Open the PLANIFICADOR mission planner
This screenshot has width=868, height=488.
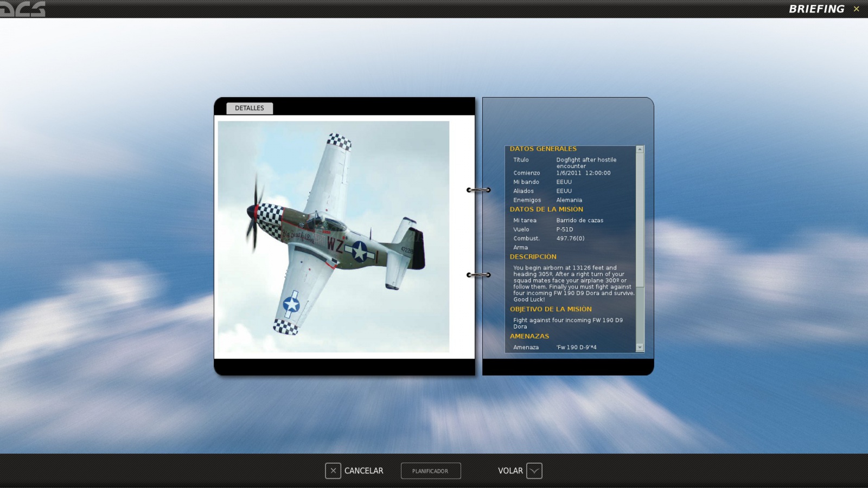tap(430, 471)
